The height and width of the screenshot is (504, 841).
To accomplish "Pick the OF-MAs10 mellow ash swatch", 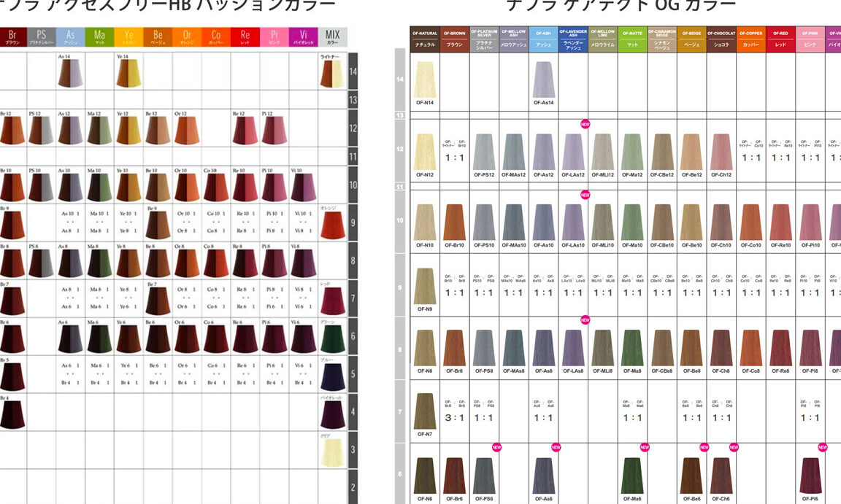I will [x=514, y=222].
